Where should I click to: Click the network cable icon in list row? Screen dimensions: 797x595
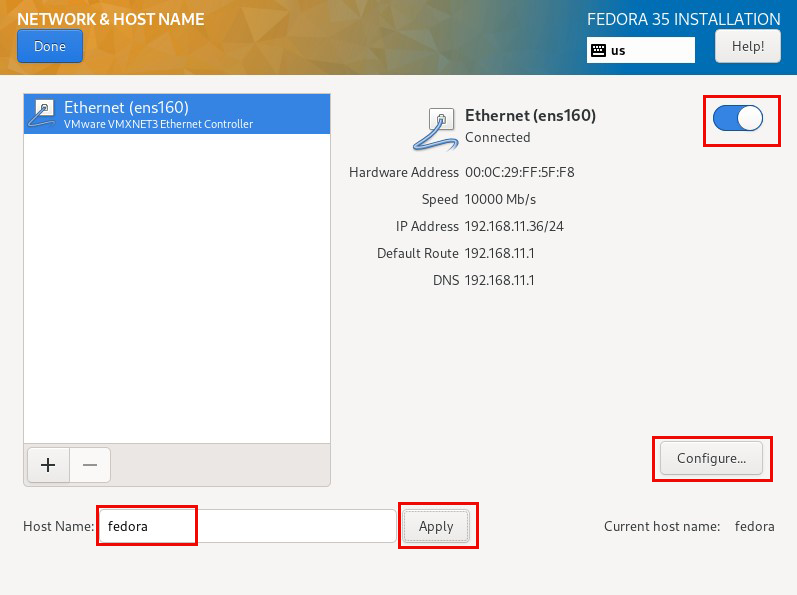tap(42, 114)
